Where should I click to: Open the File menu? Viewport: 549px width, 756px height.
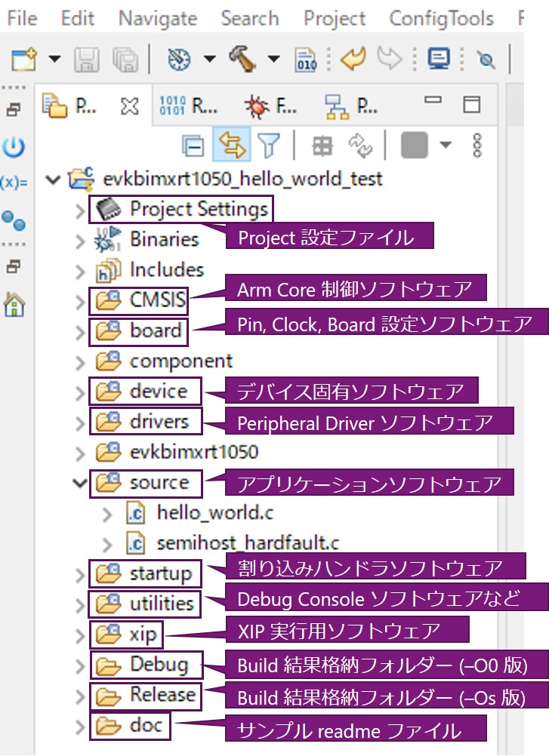pyautogui.click(x=22, y=18)
